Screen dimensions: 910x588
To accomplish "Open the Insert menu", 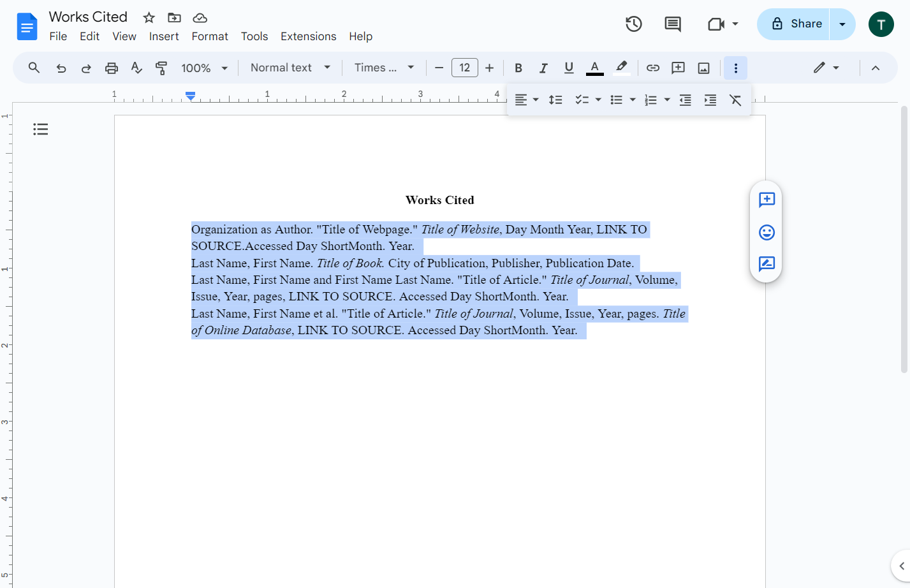I will (164, 36).
